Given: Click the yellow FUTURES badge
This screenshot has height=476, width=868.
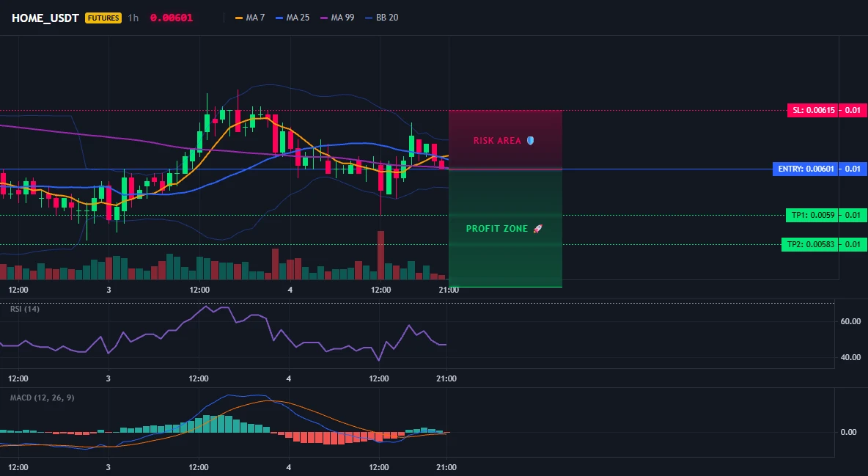Looking at the screenshot, I should tap(103, 18).
